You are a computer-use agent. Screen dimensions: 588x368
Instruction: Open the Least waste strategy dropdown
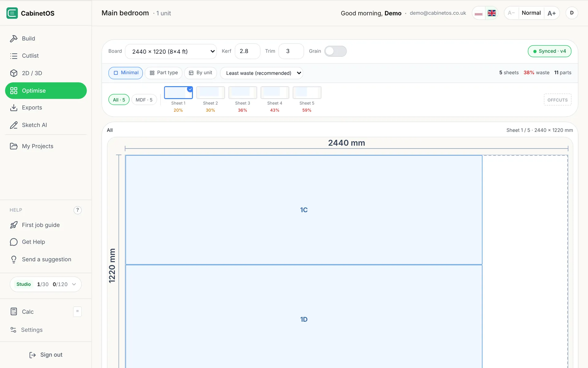262,73
